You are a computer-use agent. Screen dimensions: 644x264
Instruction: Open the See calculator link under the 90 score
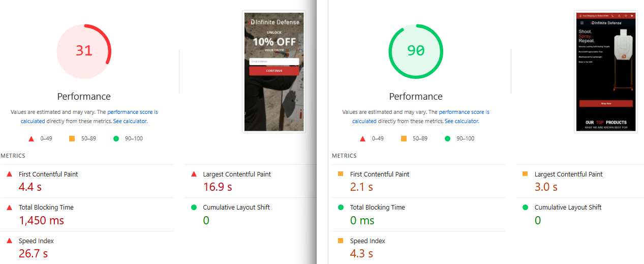(461, 121)
